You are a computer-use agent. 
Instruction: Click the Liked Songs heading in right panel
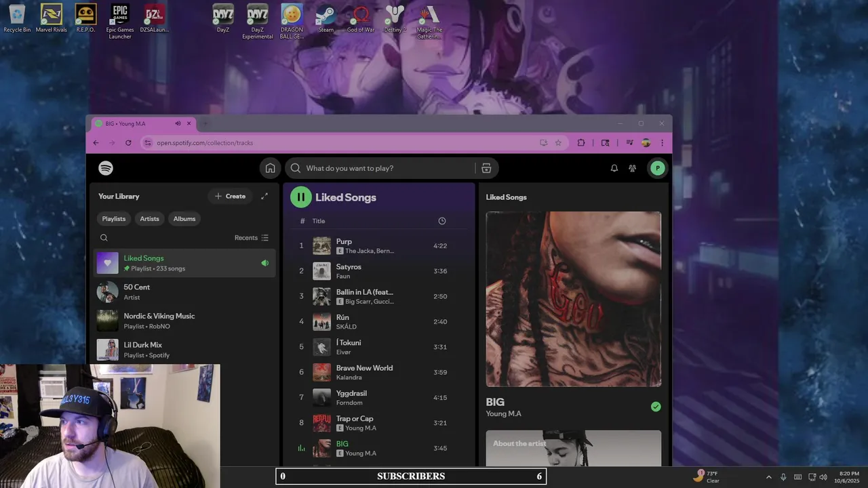[x=506, y=197]
